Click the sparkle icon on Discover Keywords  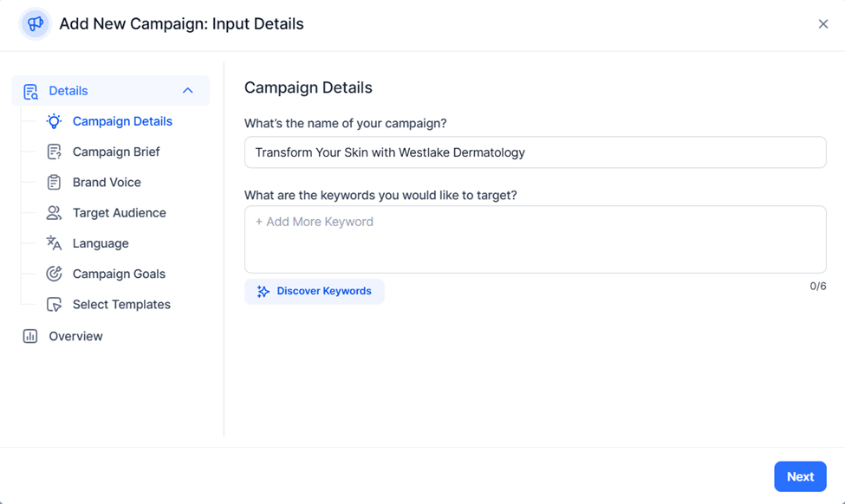click(x=263, y=291)
